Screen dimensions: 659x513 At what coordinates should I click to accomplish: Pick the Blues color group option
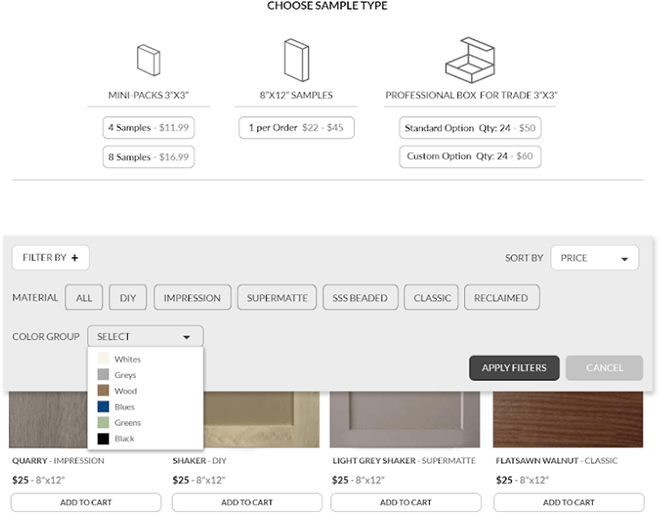pyautogui.click(x=125, y=407)
